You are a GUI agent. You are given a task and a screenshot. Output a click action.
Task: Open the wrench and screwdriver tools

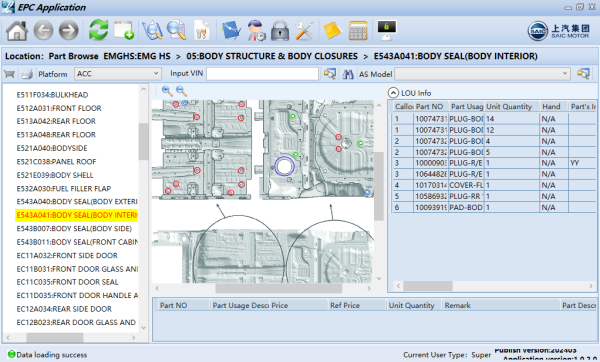click(305, 31)
